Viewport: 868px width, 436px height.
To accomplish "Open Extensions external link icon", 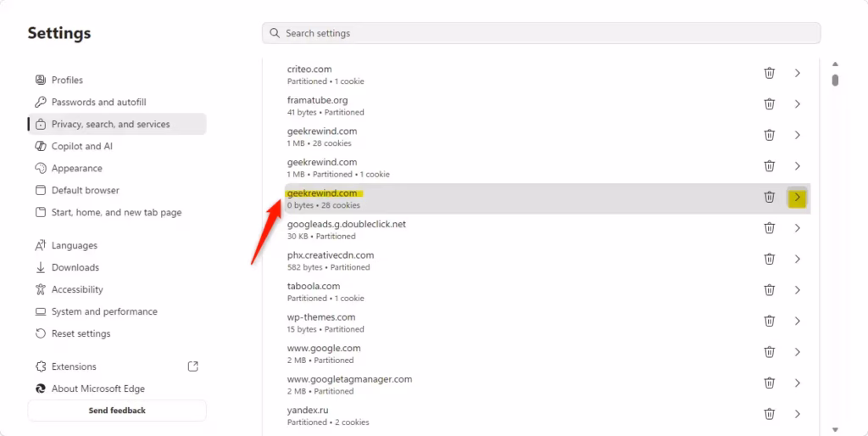I will (x=192, y=366).
